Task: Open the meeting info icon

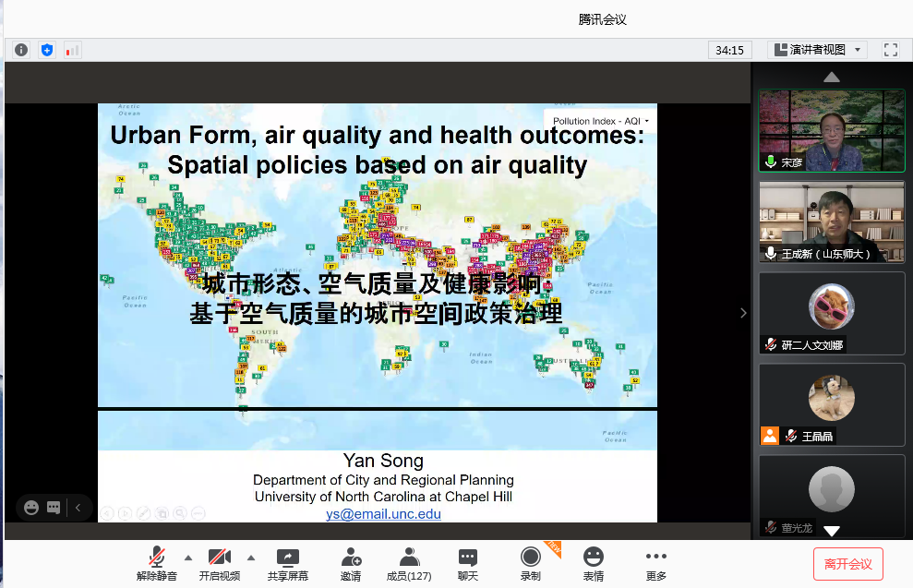Action: tap(20, 50)
